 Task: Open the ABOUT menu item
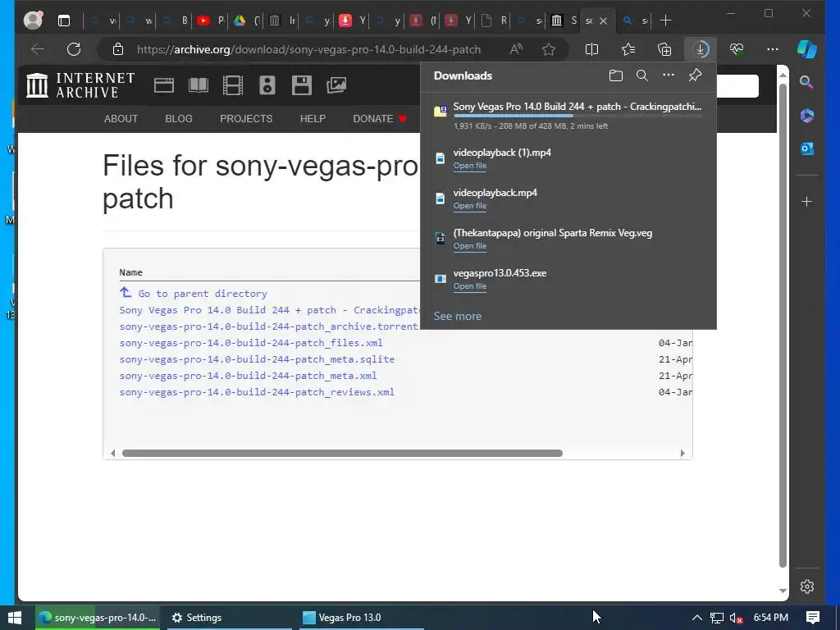tap(121, 119)
